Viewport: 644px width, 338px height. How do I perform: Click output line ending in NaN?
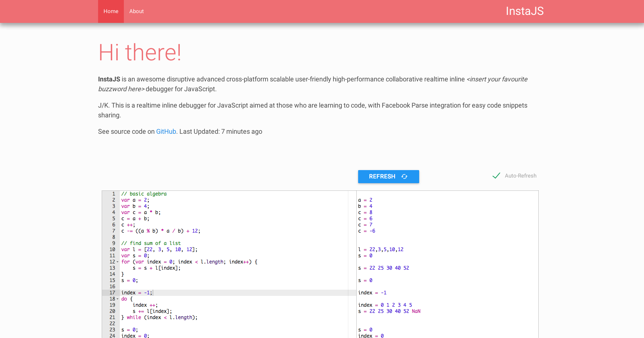(x=389, y=311)
